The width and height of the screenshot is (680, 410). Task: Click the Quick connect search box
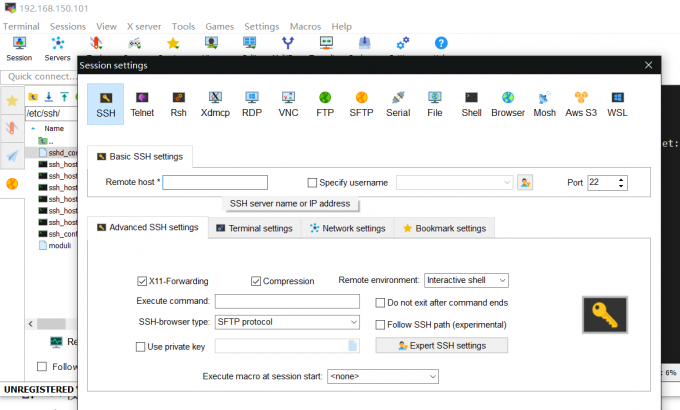tap(39, 77)
